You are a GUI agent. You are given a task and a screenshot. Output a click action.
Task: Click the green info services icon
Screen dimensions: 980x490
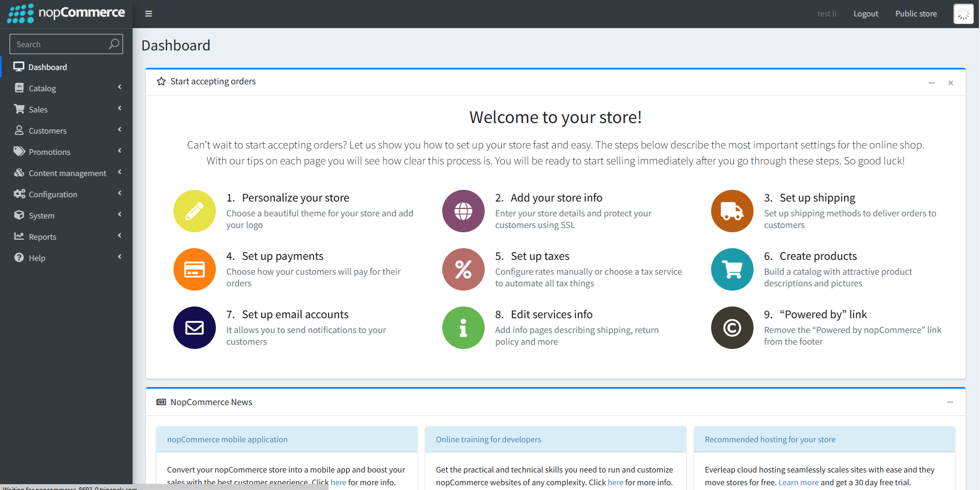[463, 328]
